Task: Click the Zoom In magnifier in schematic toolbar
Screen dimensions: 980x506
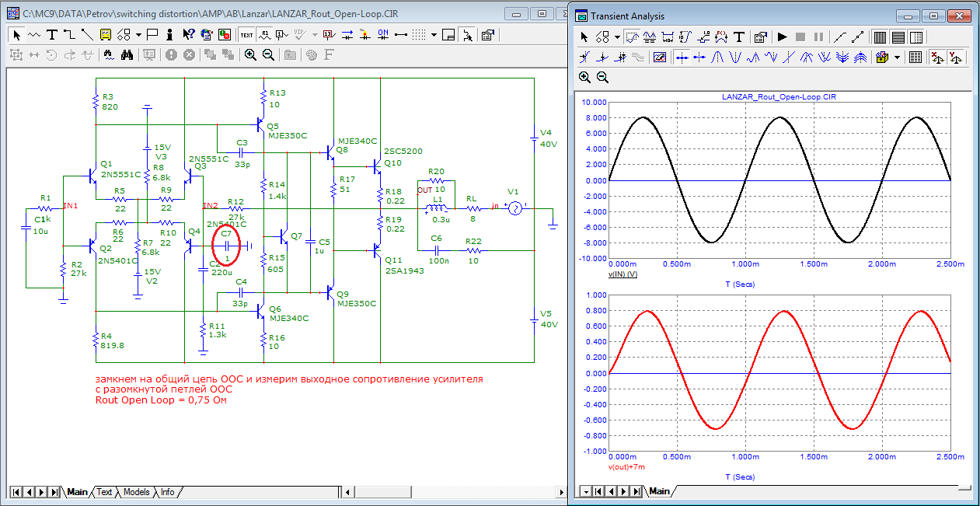Action: (x=250, y=54)
